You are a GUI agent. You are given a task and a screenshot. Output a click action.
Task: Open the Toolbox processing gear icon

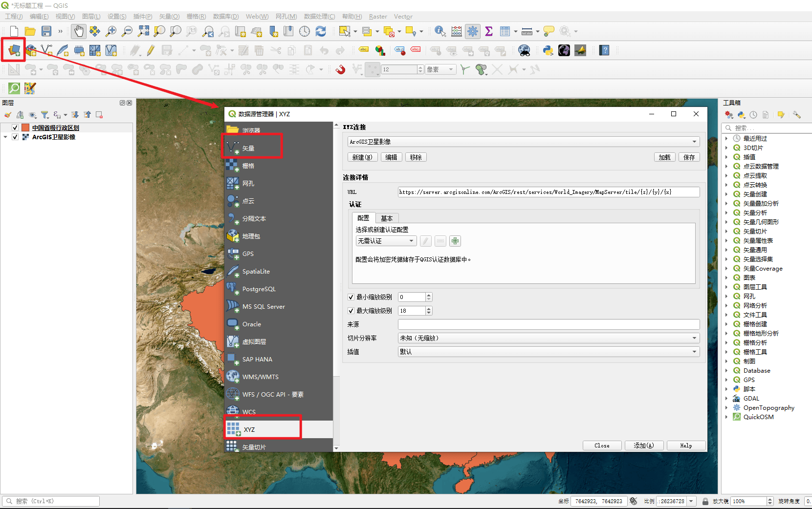coord(473,31)
